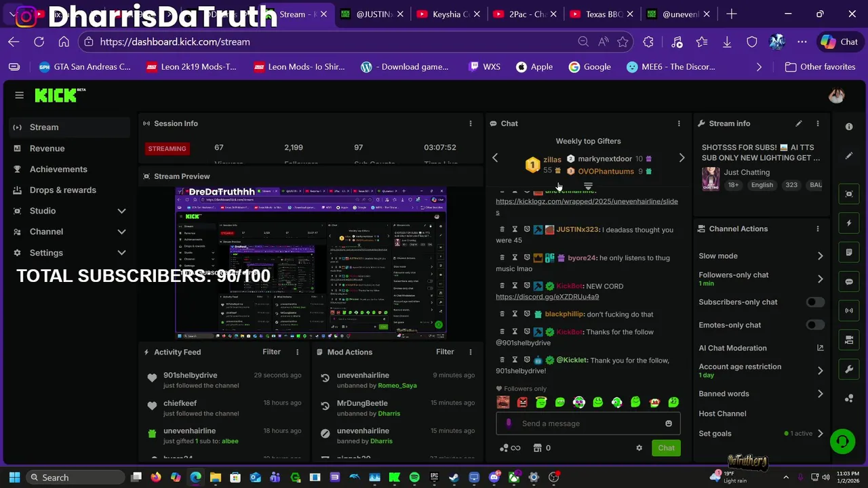
Task: Click the browser refresh button
Action: coord(39,42)
